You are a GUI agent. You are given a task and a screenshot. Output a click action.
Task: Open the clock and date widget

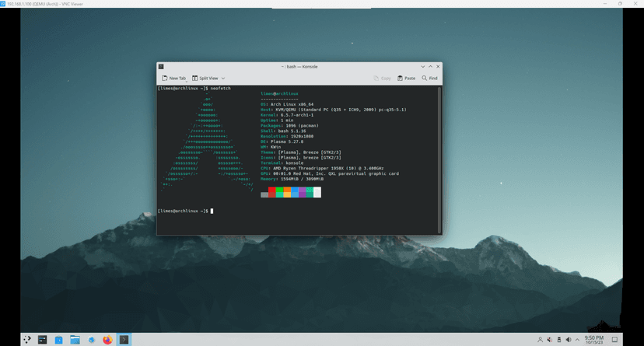593,340
